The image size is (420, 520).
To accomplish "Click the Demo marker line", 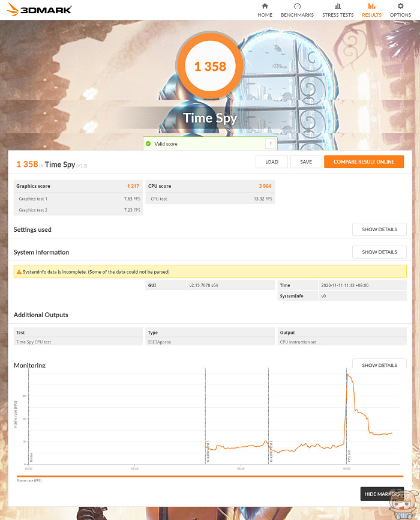I will click(x=29, y=416).
